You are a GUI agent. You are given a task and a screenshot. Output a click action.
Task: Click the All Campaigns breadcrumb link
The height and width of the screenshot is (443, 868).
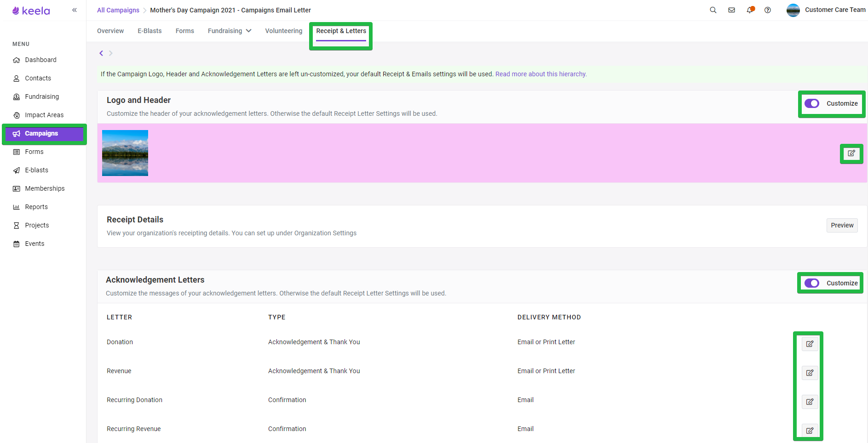[118, 10]
